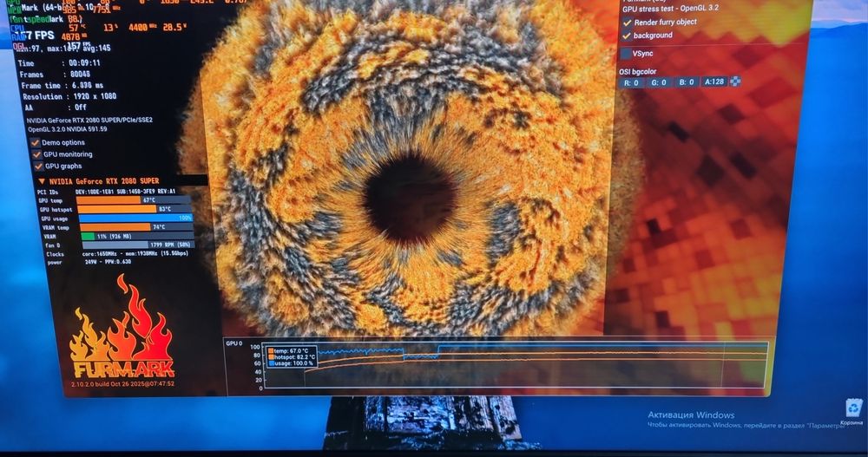This screenshot has height=457, width=868.
Task: Click the VRAM 11% (926 MB) bar
Action: click(x=137, y=236)
